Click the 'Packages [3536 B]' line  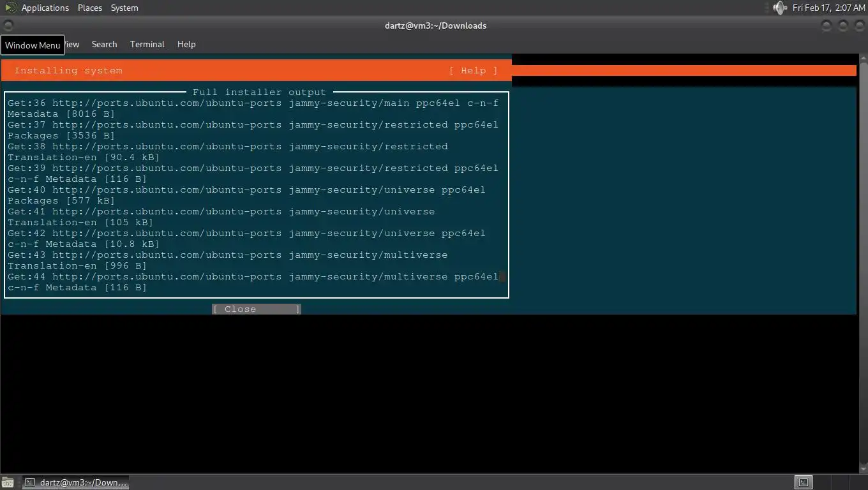tap(61, 136)
